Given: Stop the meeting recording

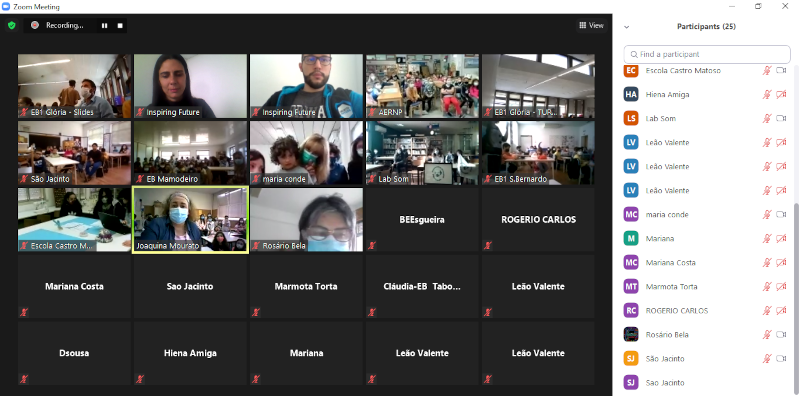Looking at the screenshot, I should point(120,26).
